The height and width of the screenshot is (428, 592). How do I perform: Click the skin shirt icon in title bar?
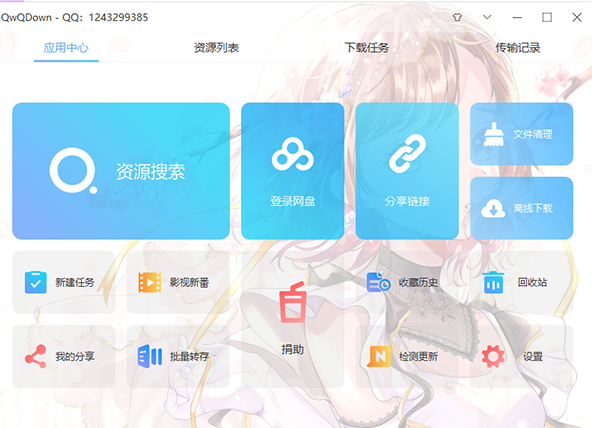[x=457, y=17]
